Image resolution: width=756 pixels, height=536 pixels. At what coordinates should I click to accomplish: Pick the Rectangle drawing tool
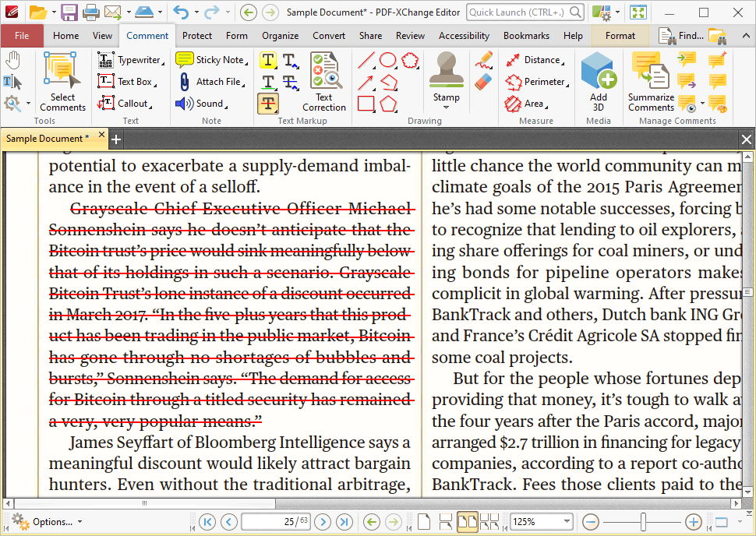tap(366, 104)
